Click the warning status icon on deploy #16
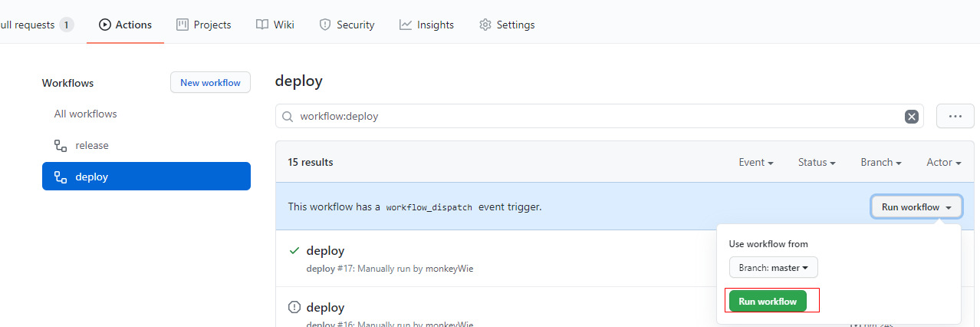Screen dimensions: 980x327 (294, 307)
